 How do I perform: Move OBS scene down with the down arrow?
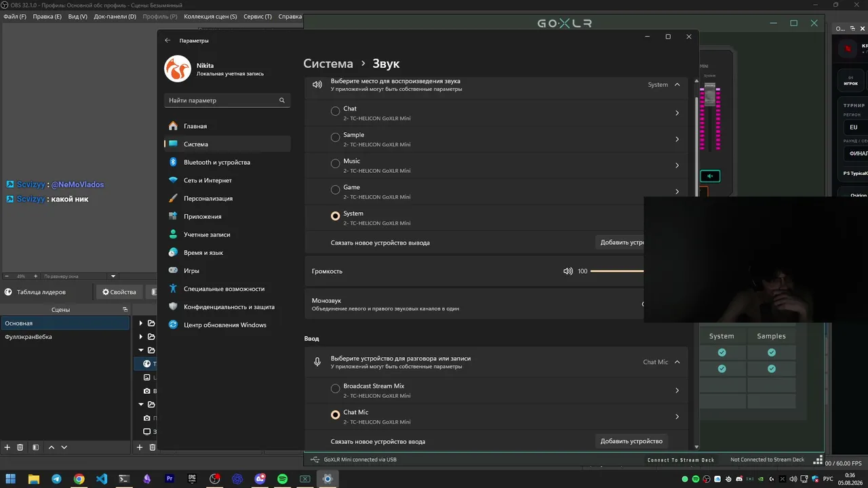click(64, 447)
